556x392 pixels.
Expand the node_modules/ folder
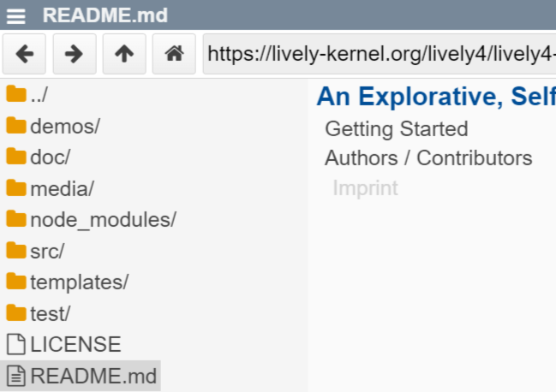pos(103,220)
